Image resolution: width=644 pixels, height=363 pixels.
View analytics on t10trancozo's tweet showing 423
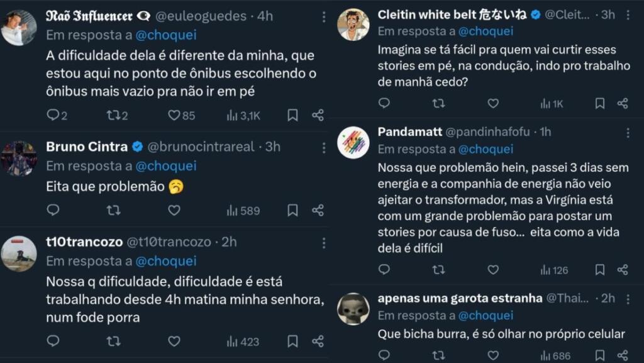coord(243,342)
